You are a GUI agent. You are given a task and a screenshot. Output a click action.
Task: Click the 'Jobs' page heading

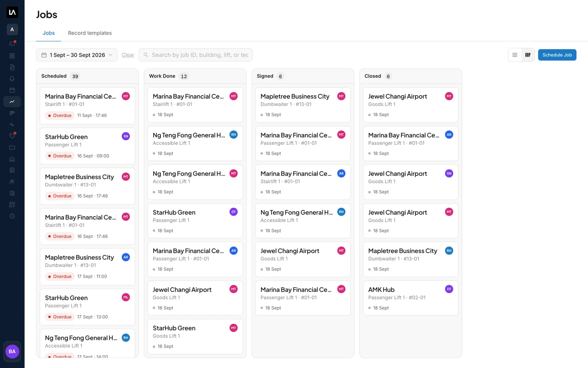[47, 15]
